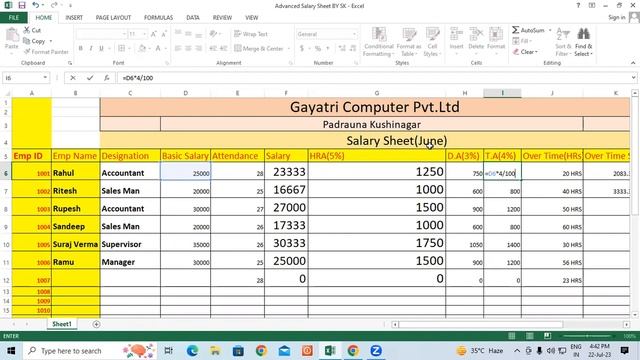This screenshot has width=640, height=360.
Task: Click the Sort & Filter icon
Action: 563,34
